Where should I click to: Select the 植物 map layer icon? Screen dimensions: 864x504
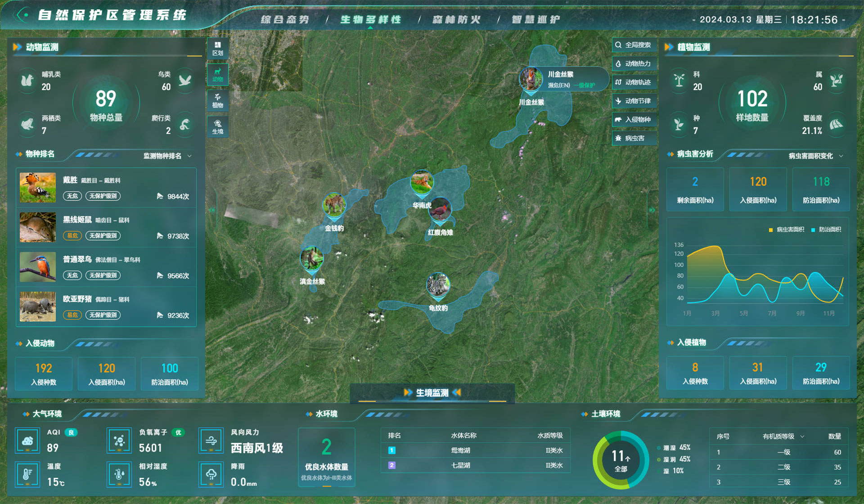click(x=218, y=100)
